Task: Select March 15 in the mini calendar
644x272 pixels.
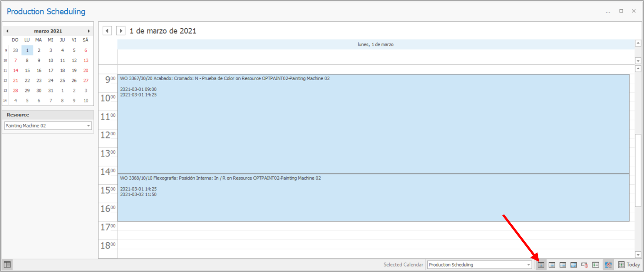Action: [27, 71]
